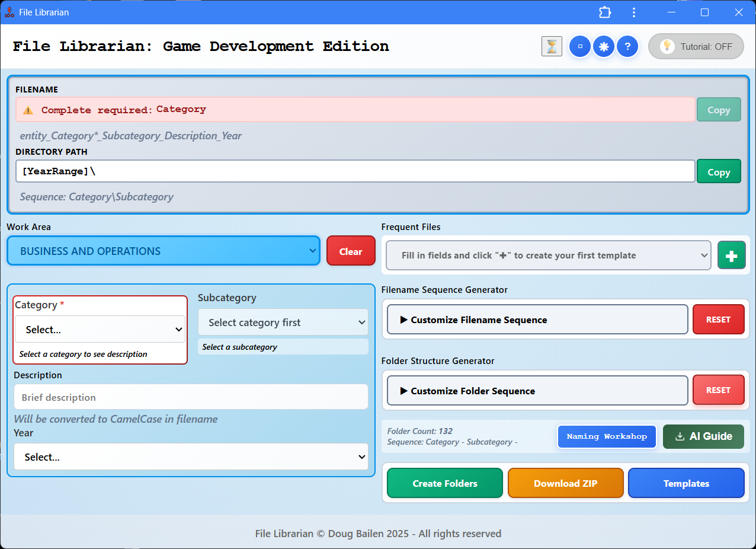Open the Work Area dropdown Business and Operations
756x549 pixels.
click(164, 251)
